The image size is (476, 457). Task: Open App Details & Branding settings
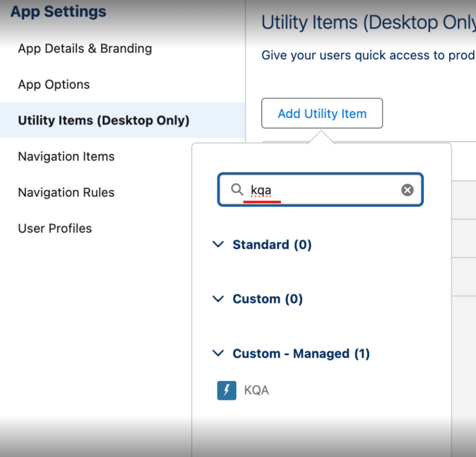pyautogui.click(x=85, y=49)
